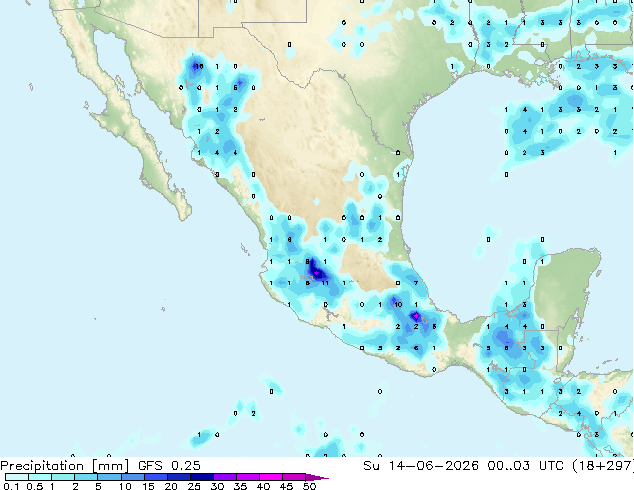
Task: Select the 5–10 mm legend color swatch
Action: (x=109, y=477)
